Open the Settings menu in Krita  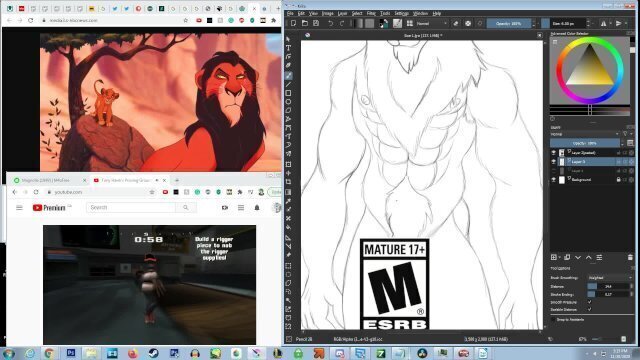click(402, 13)
